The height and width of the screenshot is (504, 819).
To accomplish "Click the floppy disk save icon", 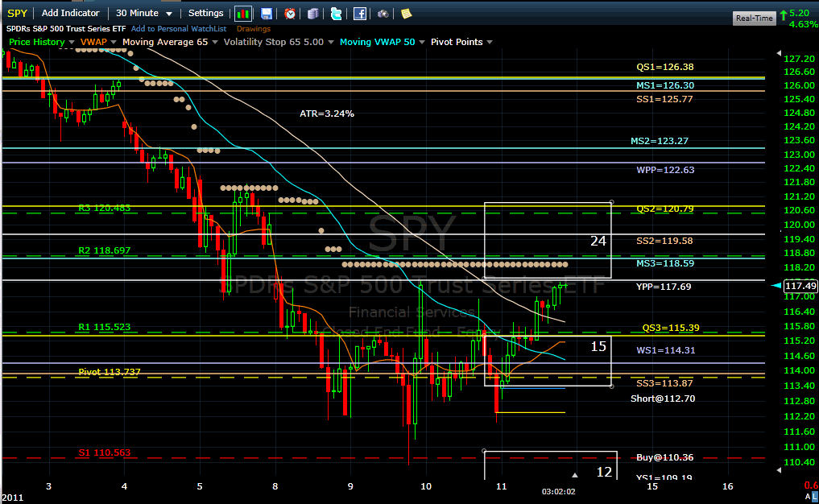I will coord(267,14).
